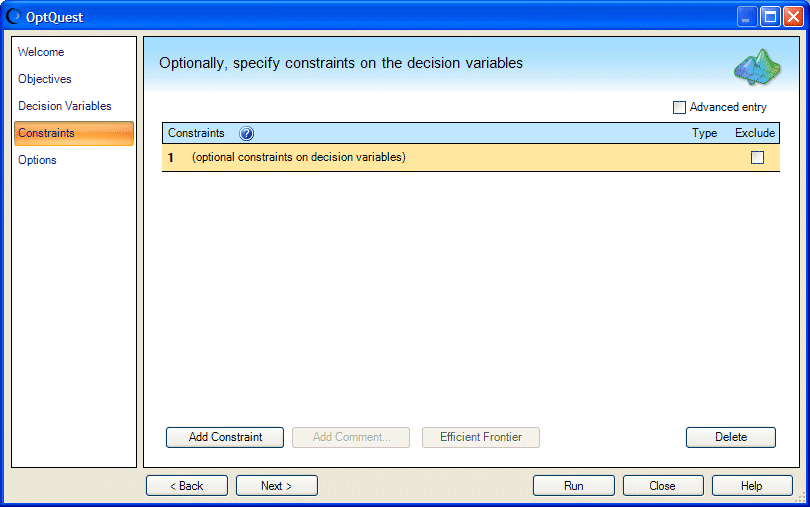Click the OptQuest title bar logo icon

point(13,17)
